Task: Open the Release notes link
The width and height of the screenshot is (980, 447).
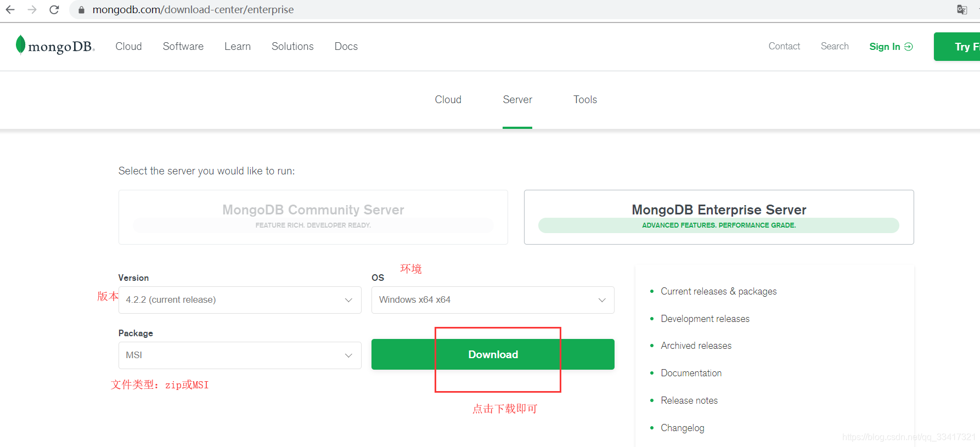Action: tap(689, 400)
